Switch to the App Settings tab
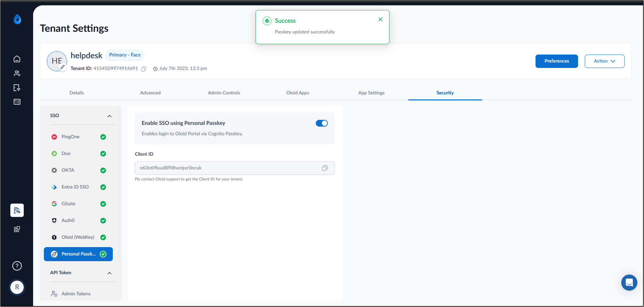The height and width of the screenshot is (307, 644). [x=371, y=93]
